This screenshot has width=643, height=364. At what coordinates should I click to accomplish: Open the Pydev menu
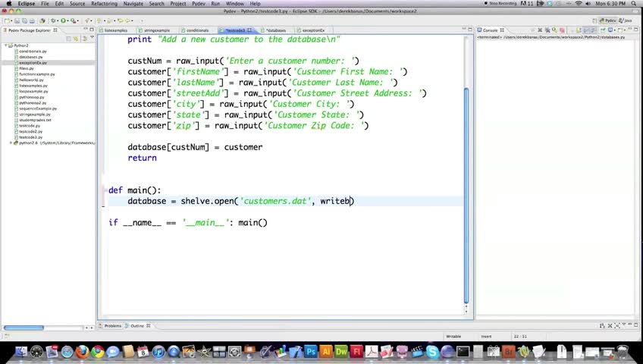click(x=199, y=3)
